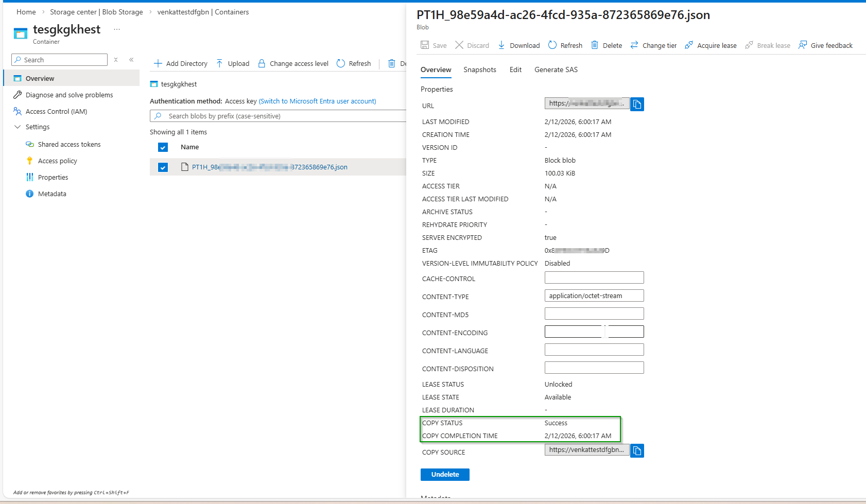Image resolution: width=866 pixels, height=504 pixels.
Task: Toggle the select-all checkbox beside Name
Action: [x=163, y=148]
